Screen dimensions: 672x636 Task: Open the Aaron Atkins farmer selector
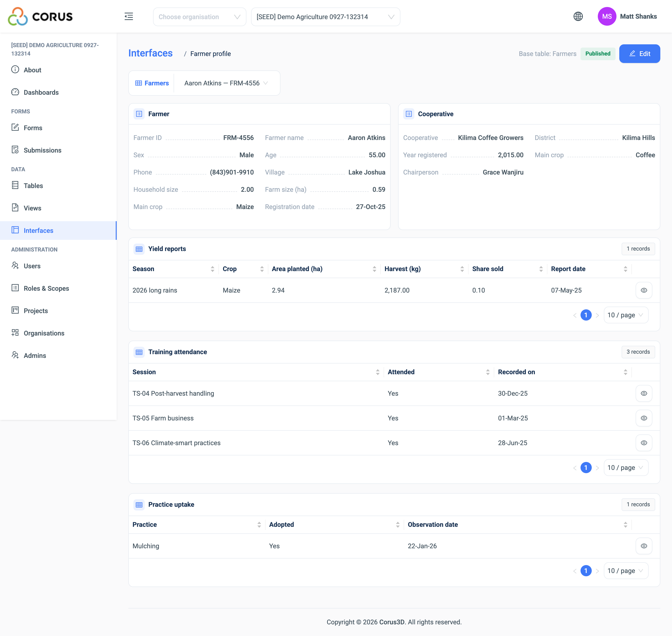[226, 83]
